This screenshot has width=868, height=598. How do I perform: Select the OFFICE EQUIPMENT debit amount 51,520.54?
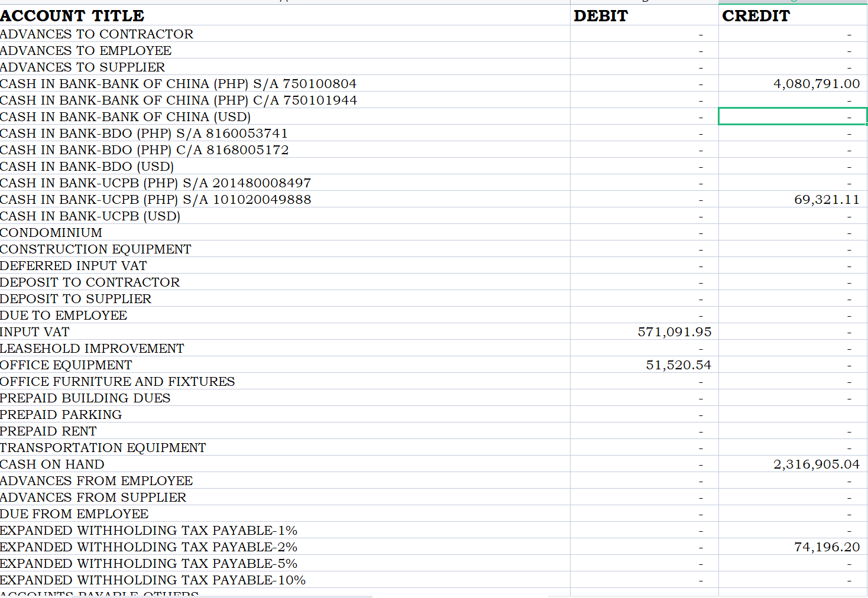tap(644, 365)
